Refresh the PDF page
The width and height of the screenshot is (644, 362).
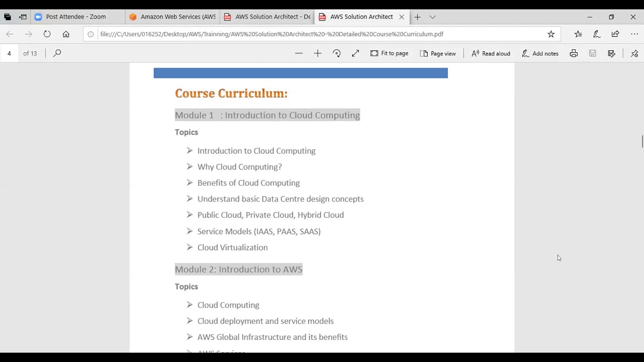[x=47, y=34]
